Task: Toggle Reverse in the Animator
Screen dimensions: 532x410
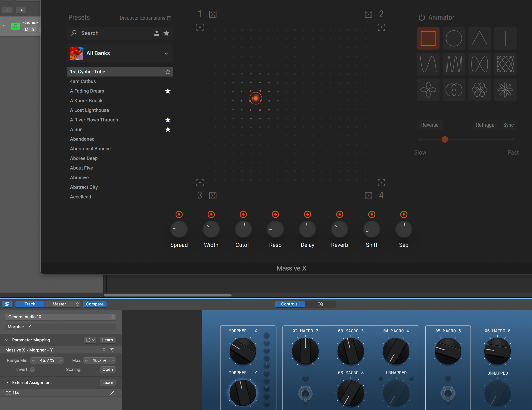Action: coord(430,125)
